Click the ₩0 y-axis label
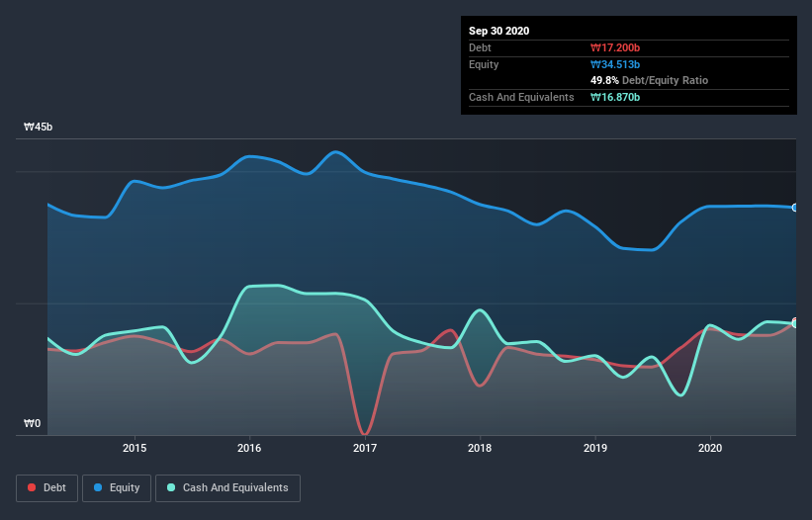The image size is (812, 520). [x=32, y=423]
